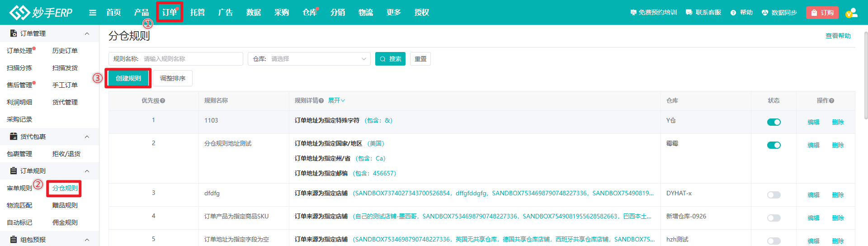Select 物流匹配 in the sidebar
The height and width of the screenshot is (246, 868).
[x=19, y=205]
